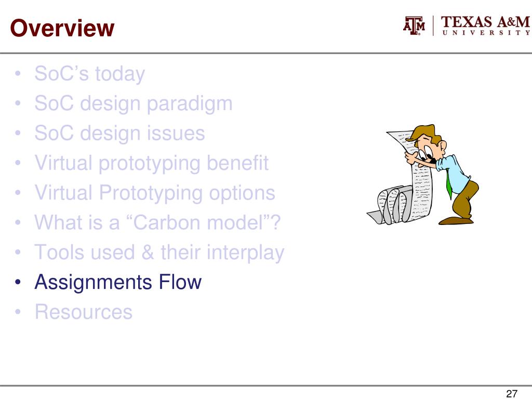Viewport: 532px width, 399px height.
Task: Click the vertical divider in university logo
Action: [x=433, y=26]
